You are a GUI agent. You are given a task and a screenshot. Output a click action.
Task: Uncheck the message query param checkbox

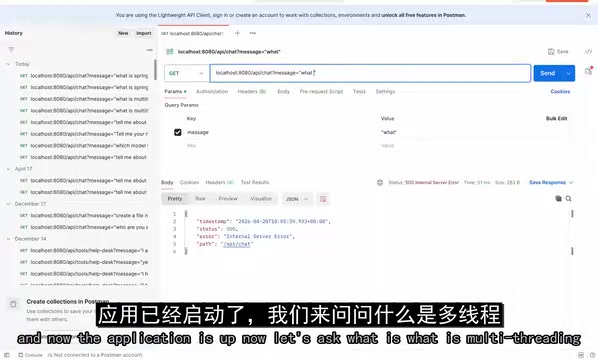click(178, 132)
